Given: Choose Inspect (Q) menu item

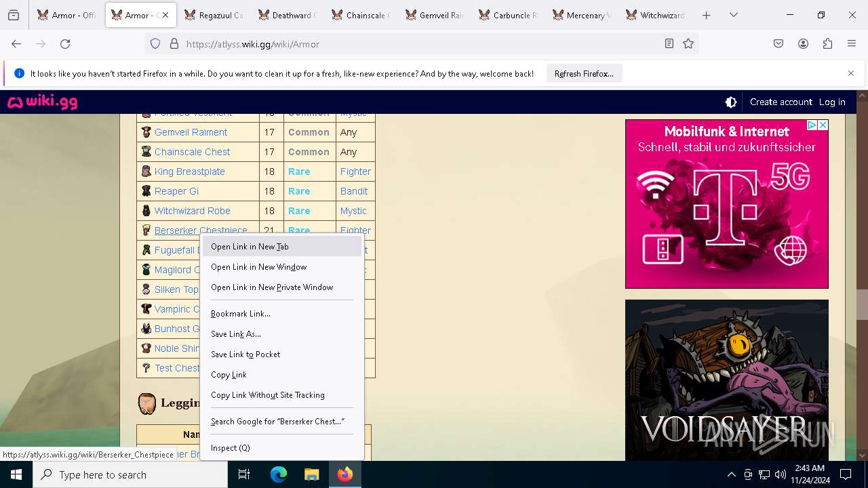Looking at the screenshot, I should pos(282,448).
